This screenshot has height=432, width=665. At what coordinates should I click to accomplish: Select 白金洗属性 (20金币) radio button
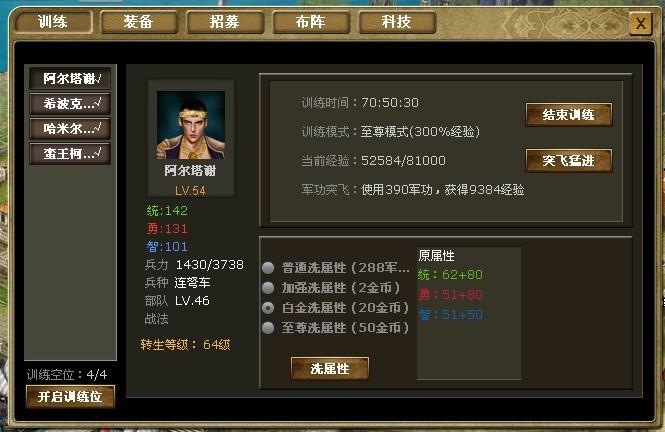[268, 308]
